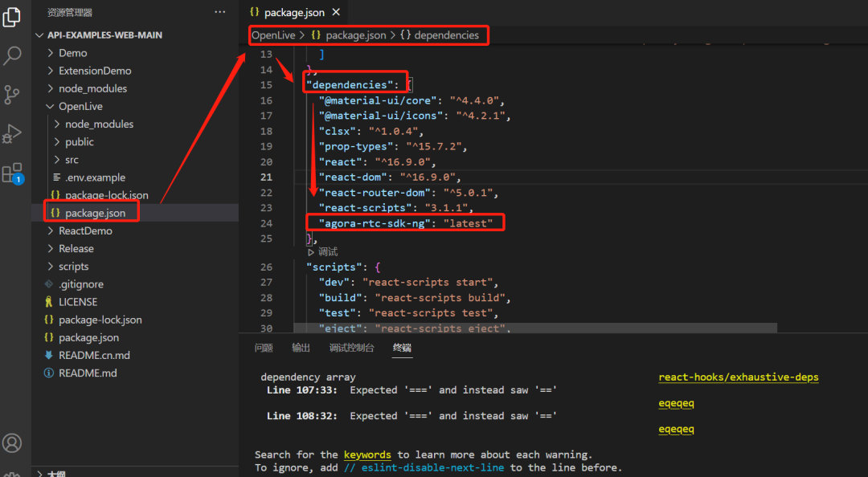Image resolution: width=868 pixels, height=477 pixels.
Task: Click the OpenLive breadcrumb segment
Action: 273,35
